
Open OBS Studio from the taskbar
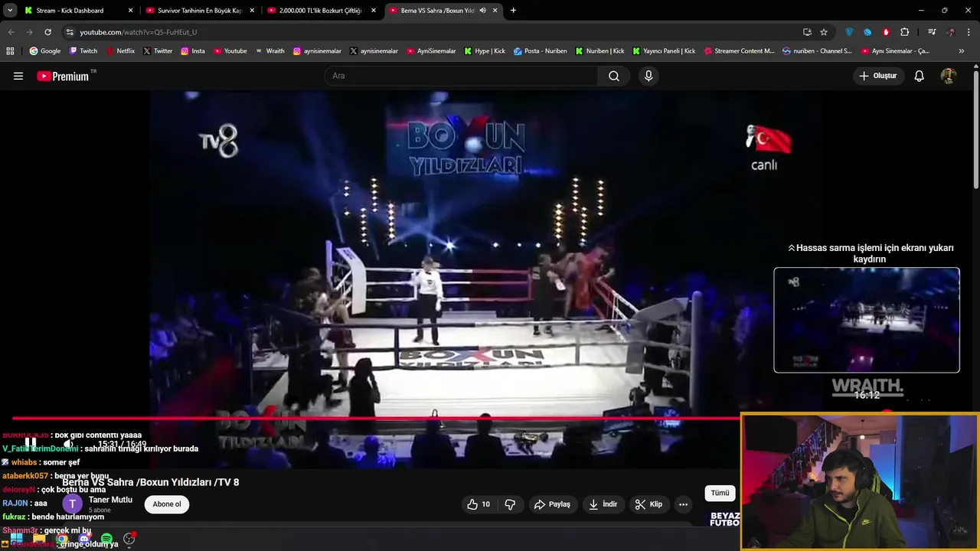tap(129, 539)
